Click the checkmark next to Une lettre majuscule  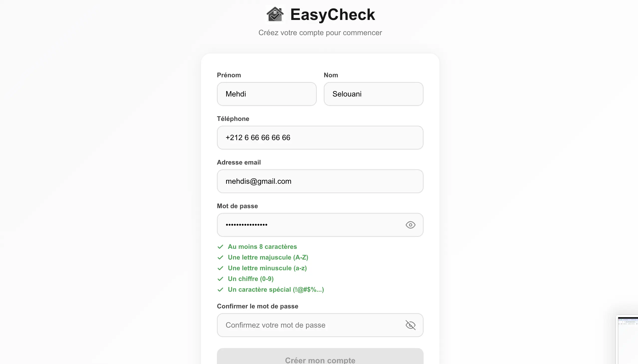pos(220,258)
